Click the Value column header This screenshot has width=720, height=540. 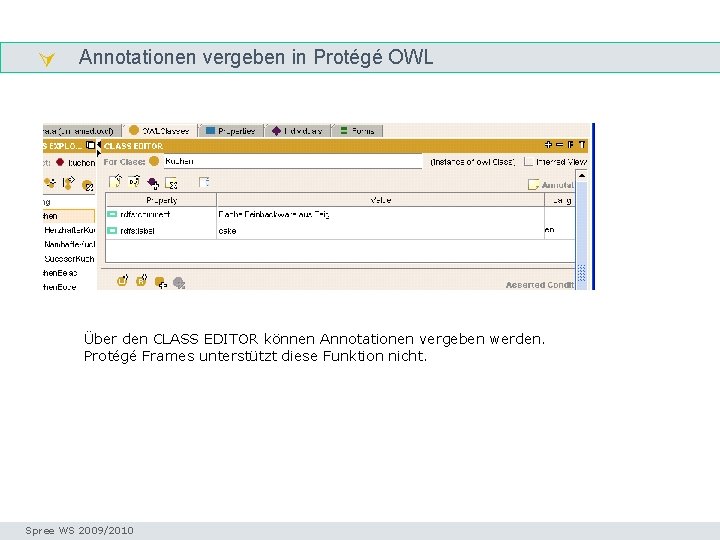381,200
